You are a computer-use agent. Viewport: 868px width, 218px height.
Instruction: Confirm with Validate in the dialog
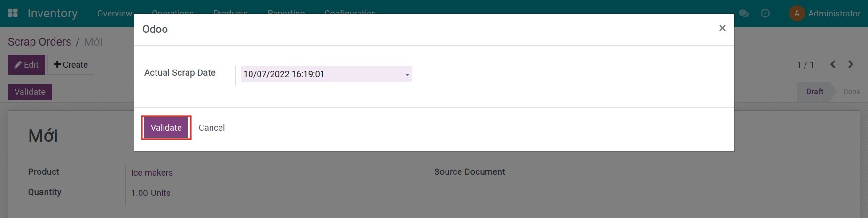(x=166, y=128)
